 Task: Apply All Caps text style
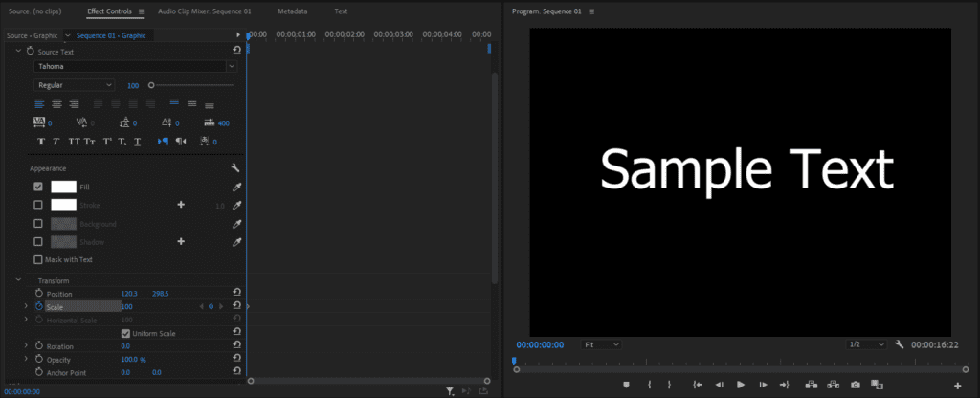tap(74, 142)
